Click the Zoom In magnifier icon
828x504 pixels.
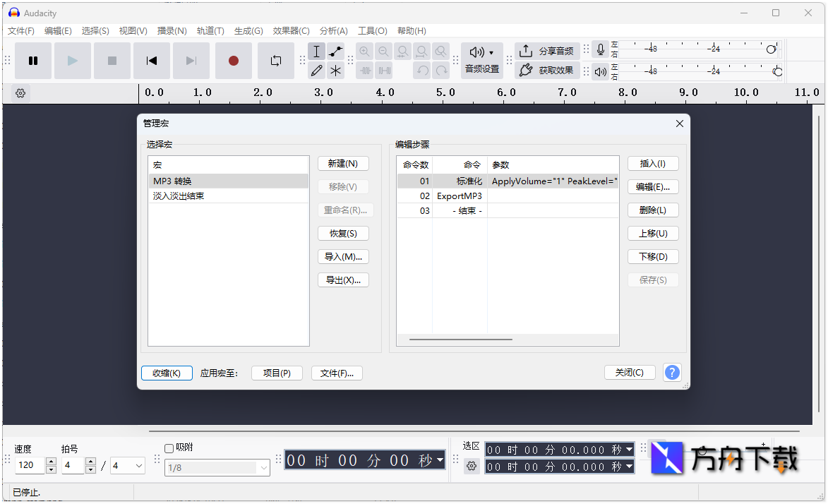click(x=364, y=52)
